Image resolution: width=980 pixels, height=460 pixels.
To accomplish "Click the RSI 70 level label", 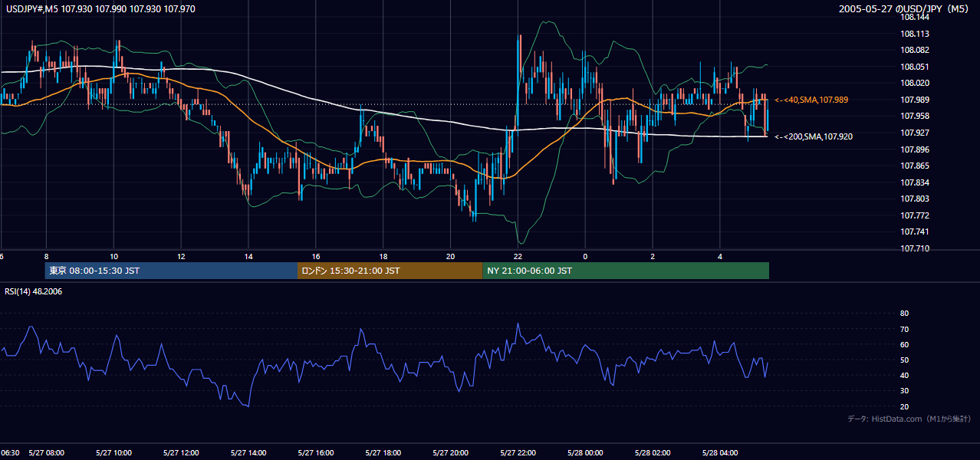I will tap(904, 329).
